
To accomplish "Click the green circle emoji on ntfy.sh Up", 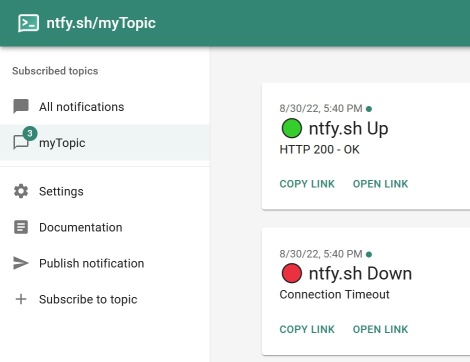I will 292,128.
